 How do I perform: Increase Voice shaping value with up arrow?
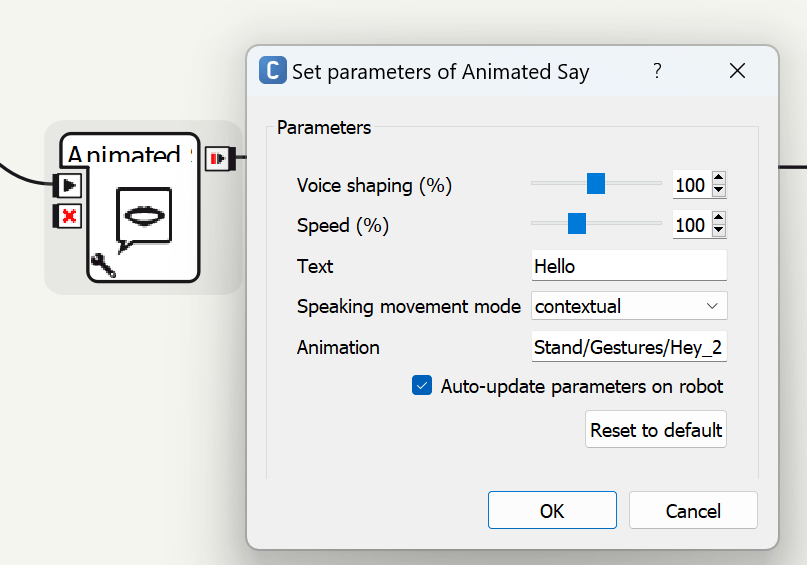[718, 179]
